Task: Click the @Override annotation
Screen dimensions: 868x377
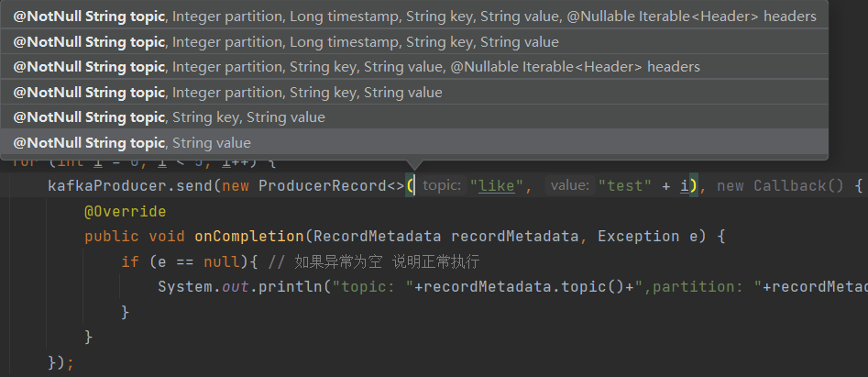Action: pos(125,212)
